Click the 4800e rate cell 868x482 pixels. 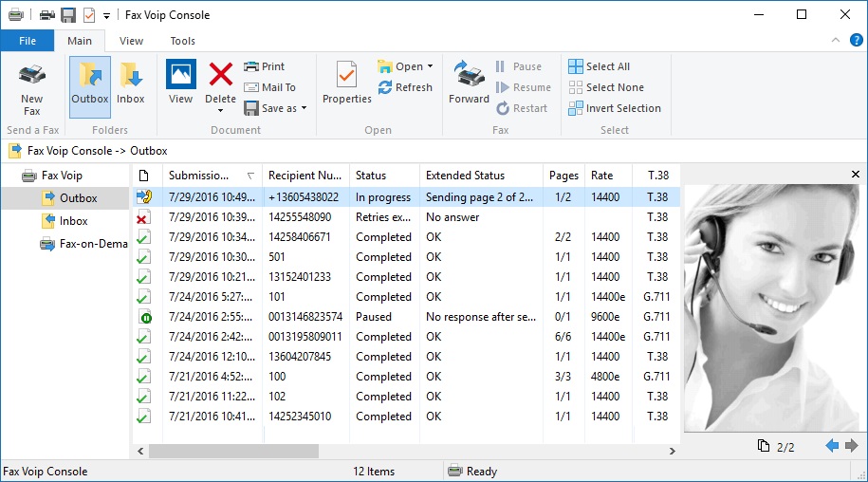(x=604, y=377)
